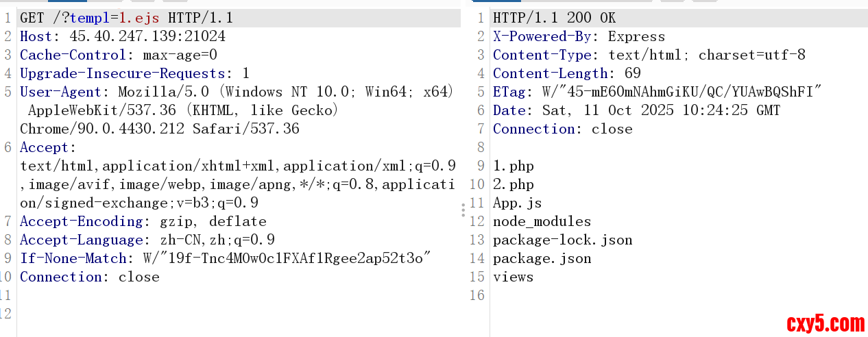Click node_modules in the response body
The height and width of the screenshot is (337, 868).
[x=542, y=221]
